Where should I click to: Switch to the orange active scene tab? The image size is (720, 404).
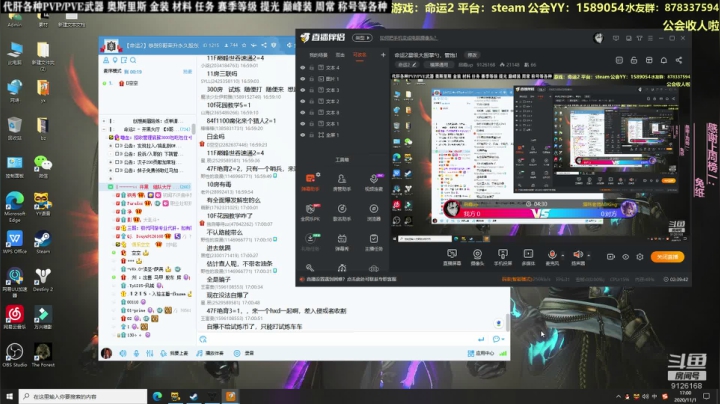(x=360, y=55)
